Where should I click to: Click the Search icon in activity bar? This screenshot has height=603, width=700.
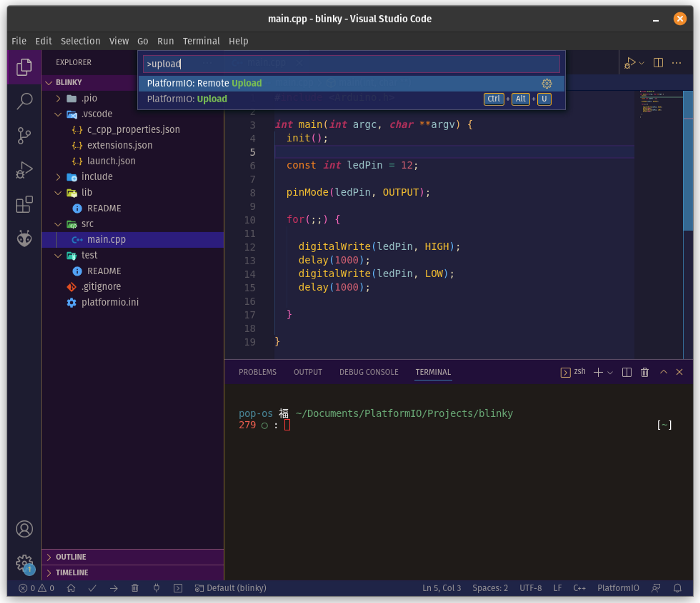(24, 101)
